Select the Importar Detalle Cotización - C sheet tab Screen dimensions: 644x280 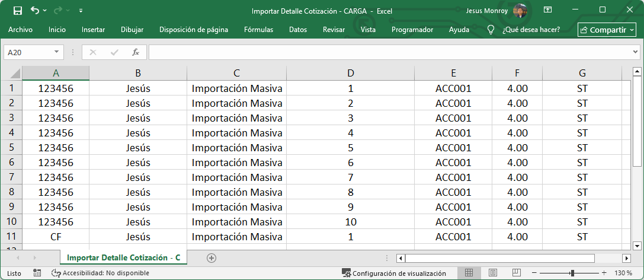coord(124,258)
